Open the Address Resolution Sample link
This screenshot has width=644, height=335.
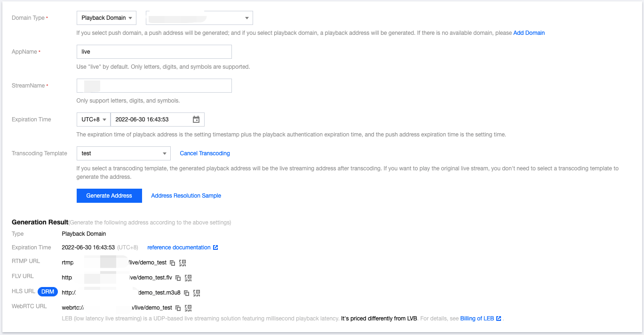pyautogui.click(x=186, y=196)
